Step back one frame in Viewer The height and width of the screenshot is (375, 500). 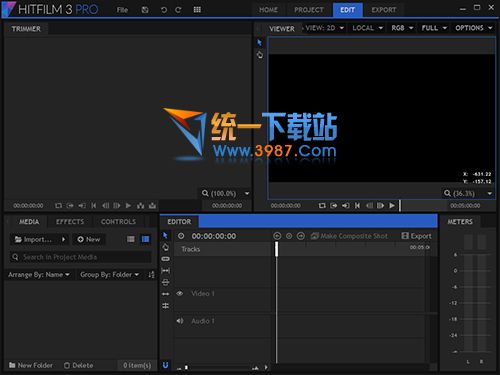point(369,206)
